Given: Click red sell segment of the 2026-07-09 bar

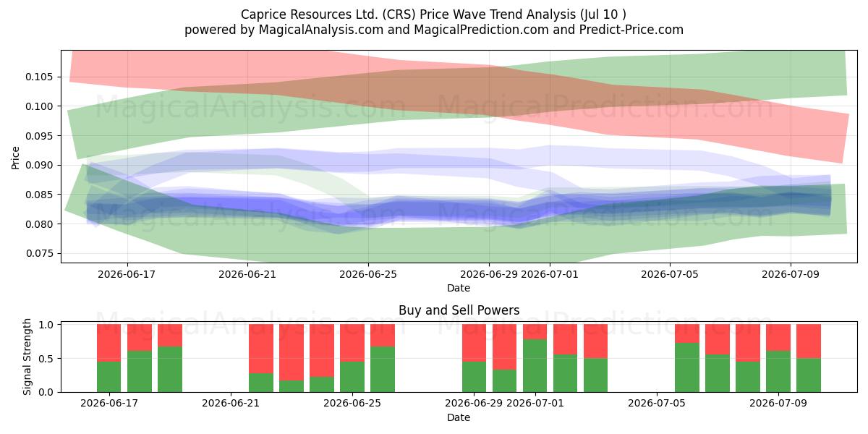Looking at the screenshot, I should [778, 338].
